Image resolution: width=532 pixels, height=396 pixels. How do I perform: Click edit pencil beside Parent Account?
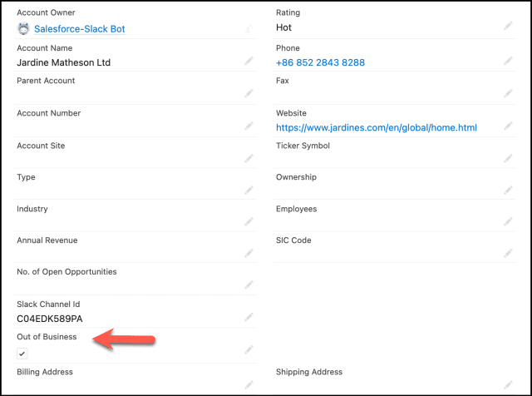pyautogui.click(x=249, y=94)
